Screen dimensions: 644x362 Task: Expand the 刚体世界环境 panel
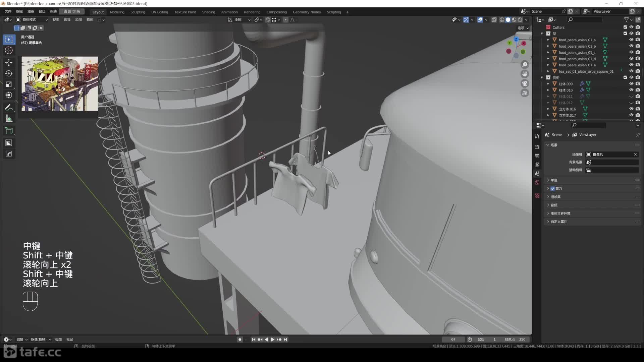pos(560,214)
